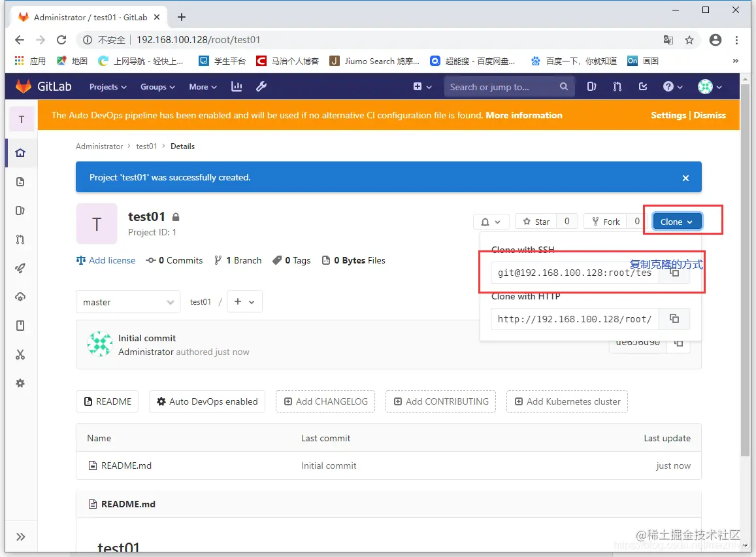The width and height of the screenshot is (756, 557).
Task: Open a new browser tab
Action: coord(181,18)
